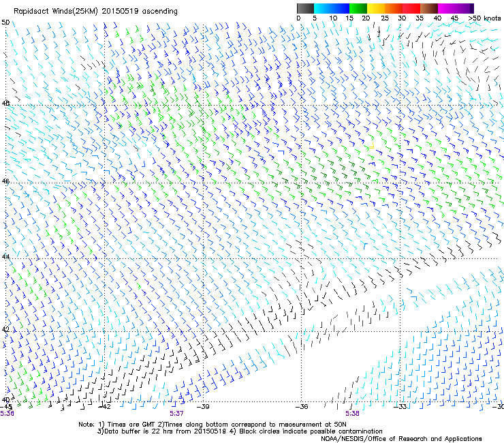Click the purple time stamp '5:37'
Viewport: 504px width, 443px height.
(x=177, y=414)
